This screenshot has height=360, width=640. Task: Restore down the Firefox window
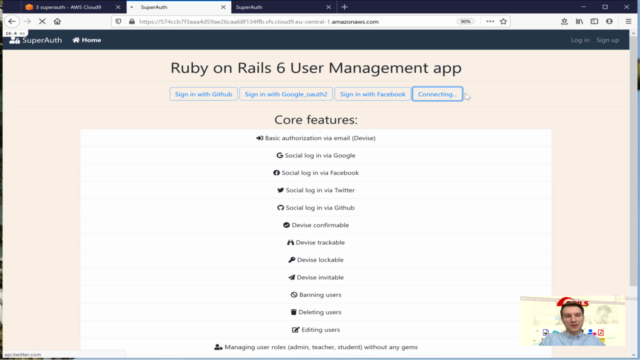(x=605, y=7)
